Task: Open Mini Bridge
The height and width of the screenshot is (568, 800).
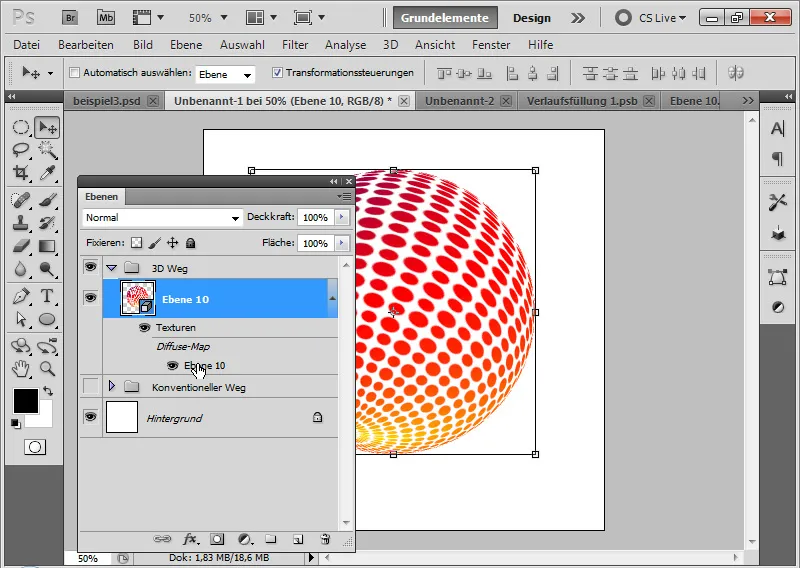Action: point(106,18)
